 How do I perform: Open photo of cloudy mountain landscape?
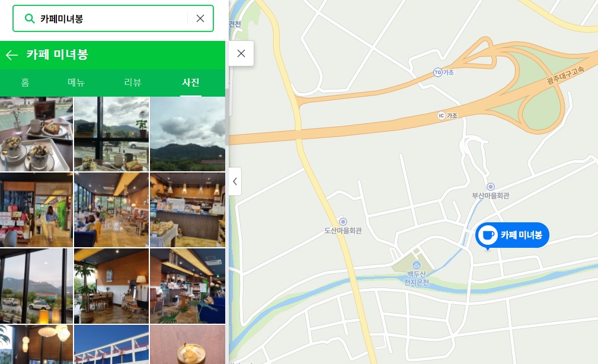point(188,134)
